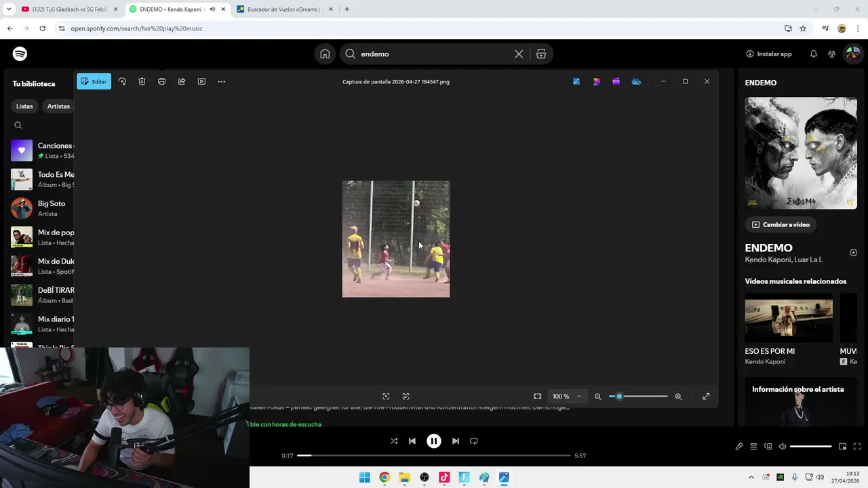868x488 pixels.
Task: Click Cambiar a vídeo button
Action: (781, 224)
